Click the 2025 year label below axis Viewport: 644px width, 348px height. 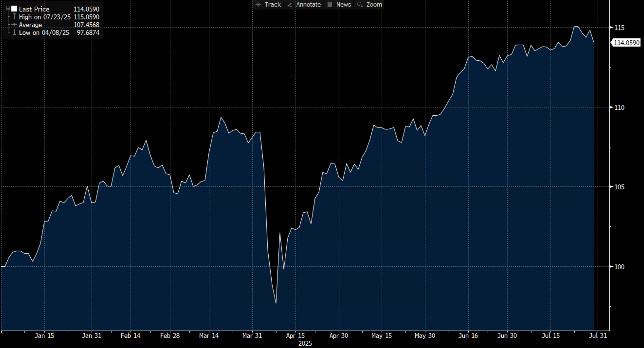point(305,344)
